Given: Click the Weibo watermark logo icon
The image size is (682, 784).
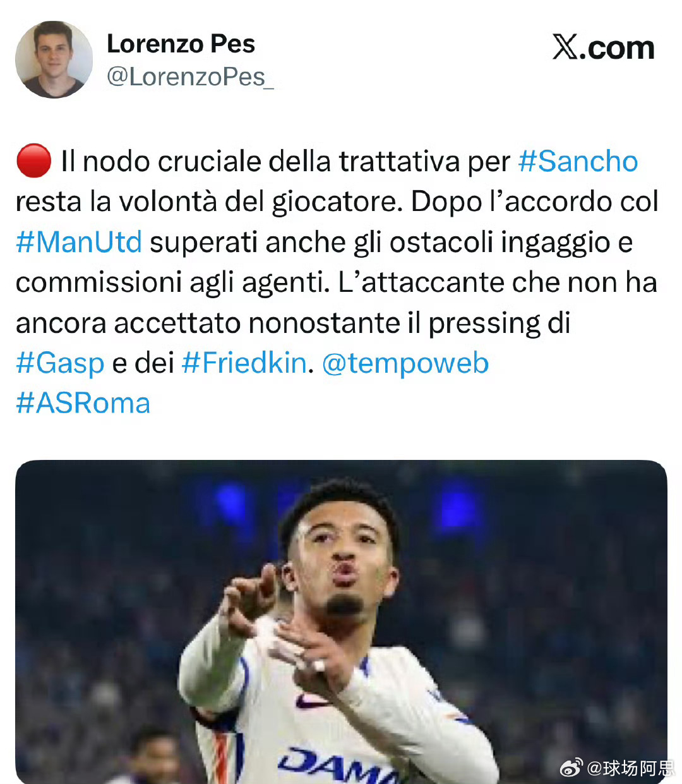Looking at the screenshot, I should coord(571,768).
